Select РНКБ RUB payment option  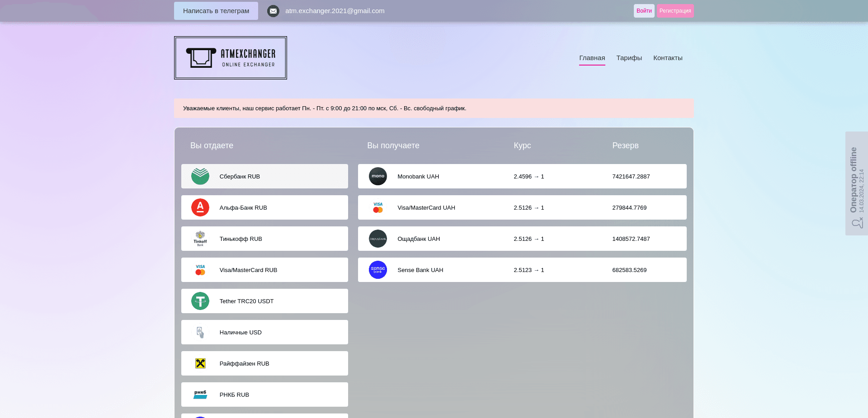(264, 395)
